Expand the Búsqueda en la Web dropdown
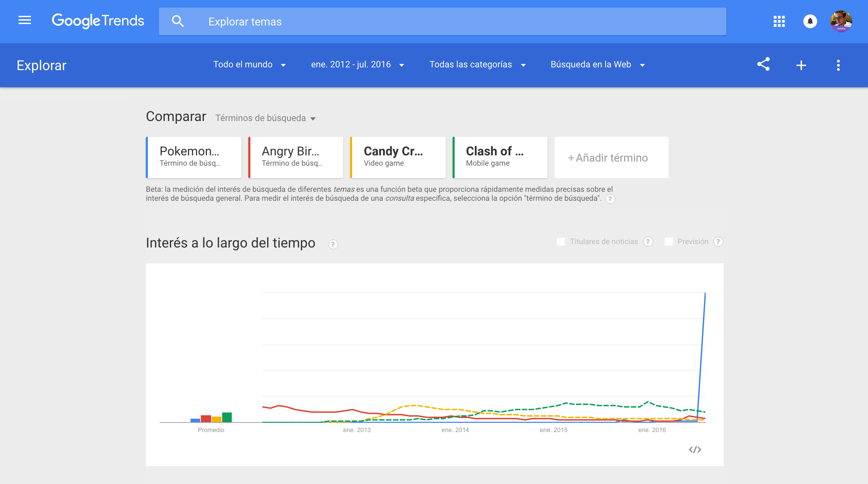Screen dimensions: 868x484 pos(598,65)
